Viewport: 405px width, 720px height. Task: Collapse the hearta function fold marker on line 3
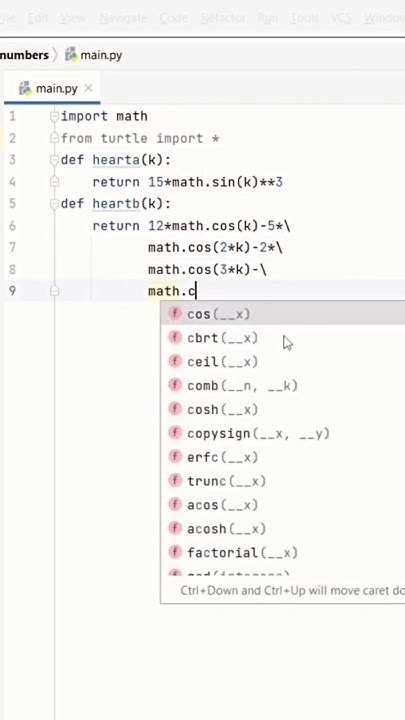[x=54, y=160]
